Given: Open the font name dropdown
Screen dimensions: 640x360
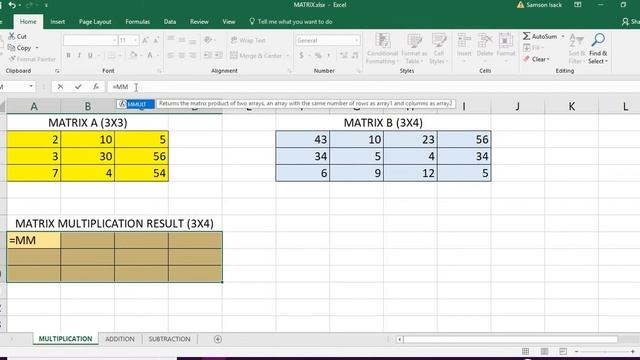Looking at the screenshot, I should coord(114,40).
